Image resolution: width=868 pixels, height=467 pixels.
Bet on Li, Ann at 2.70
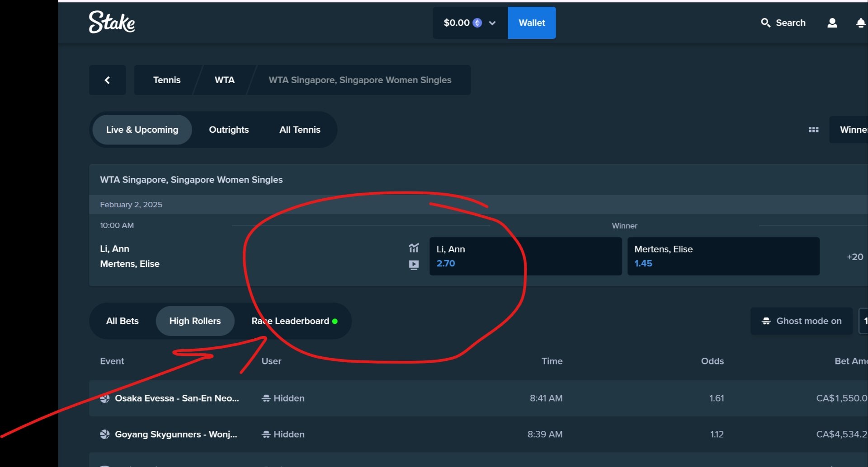tap(525, 256)
